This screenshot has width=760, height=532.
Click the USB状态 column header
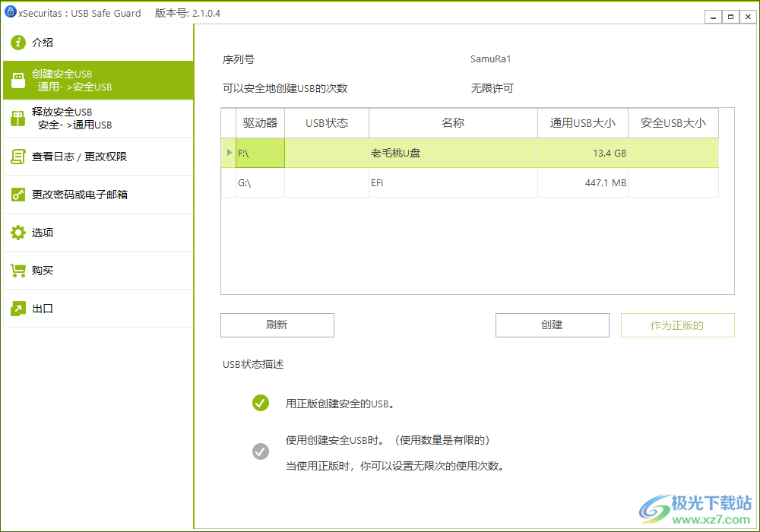tap(326, 122)
